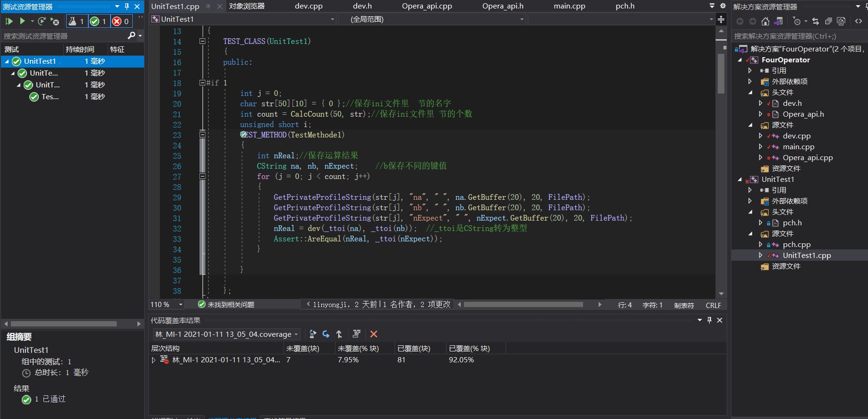This screenshot has height=419, width=868.
Task: Pin the Test Explorer panel
Action: 127,7
